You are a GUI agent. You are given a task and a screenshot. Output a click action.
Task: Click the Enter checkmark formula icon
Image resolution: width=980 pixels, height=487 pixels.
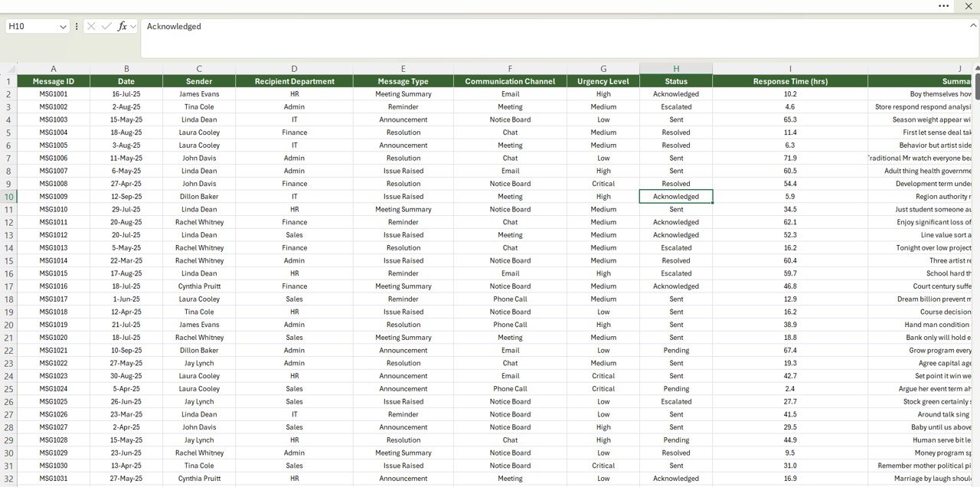(x=106, y=26)
